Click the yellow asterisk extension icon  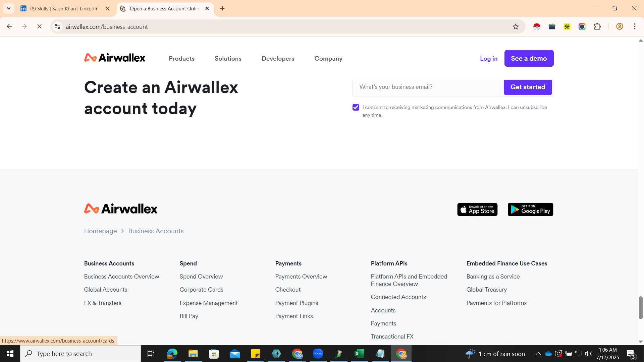click(x=567, y=26)
